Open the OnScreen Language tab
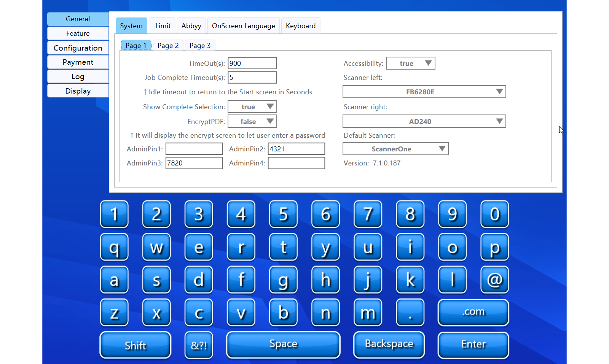The width and height of the screenshot is (609, 364). tap(244, 25)
